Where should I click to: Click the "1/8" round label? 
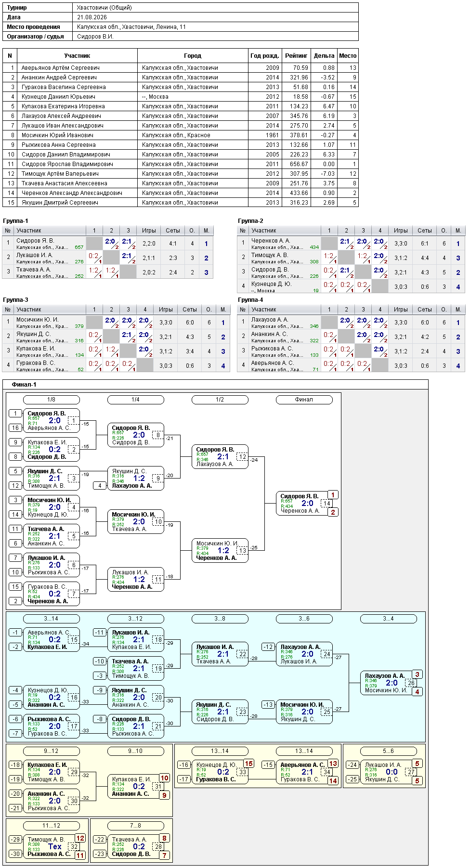coord(52,400)
